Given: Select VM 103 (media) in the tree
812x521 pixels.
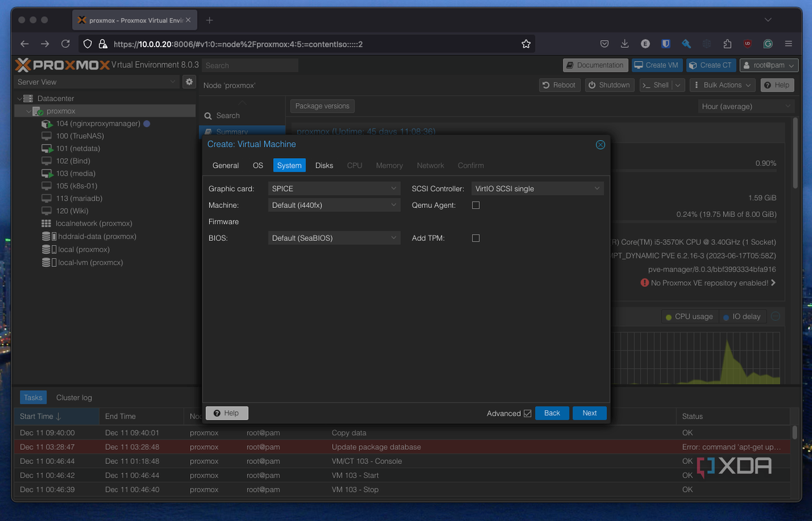Looking at the screenshot, I should pos(75,174).
